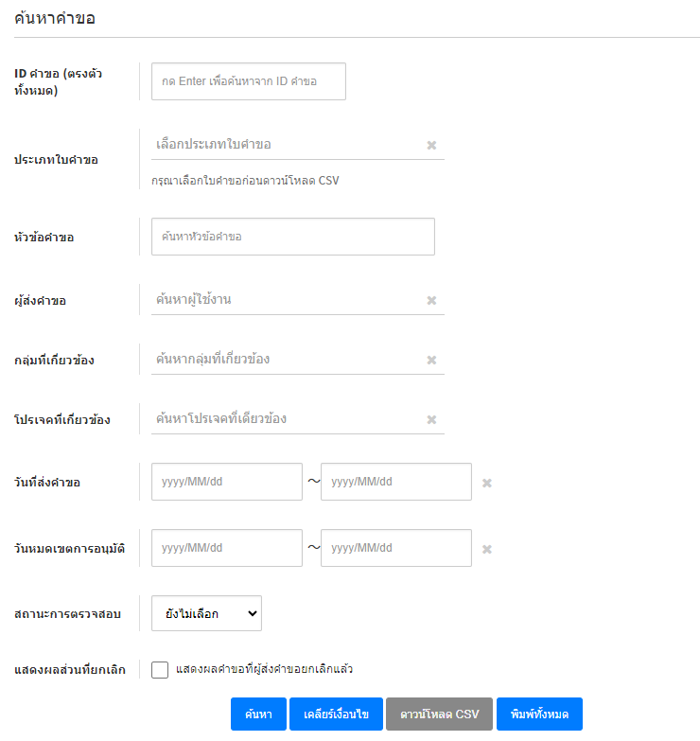This screenshot has height=741, width=700.
Task: Open the ค้นหากลุ่มที่เกี่ยวข้อง selector
Action: coord(284,360)
